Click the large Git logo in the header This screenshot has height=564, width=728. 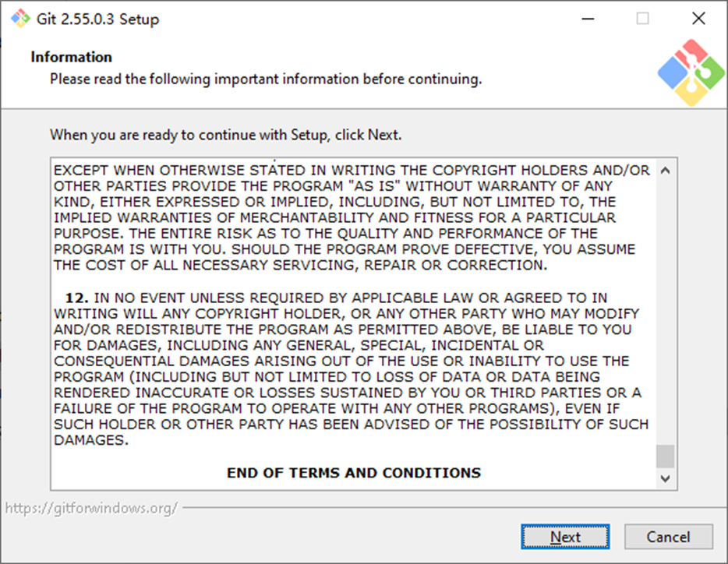click(x=691, y=72)
